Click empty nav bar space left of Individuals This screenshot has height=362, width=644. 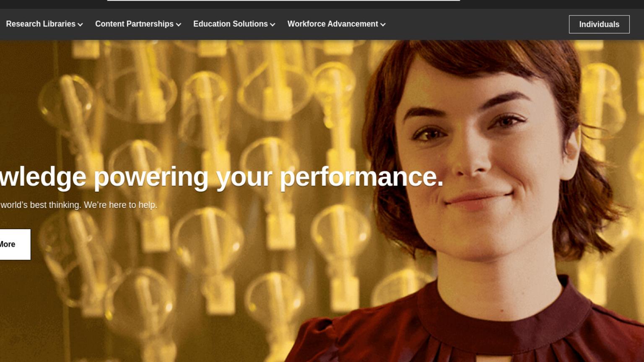[478, 24]
